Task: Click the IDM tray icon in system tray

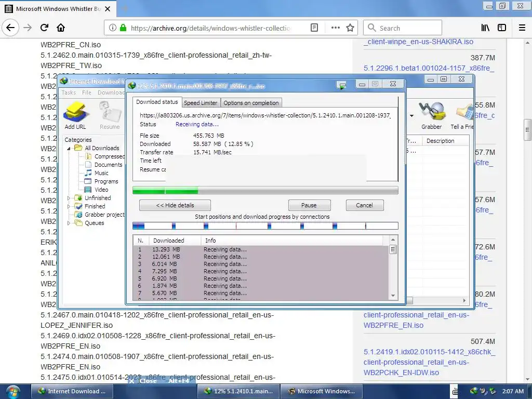Action: tap(474, 391)
